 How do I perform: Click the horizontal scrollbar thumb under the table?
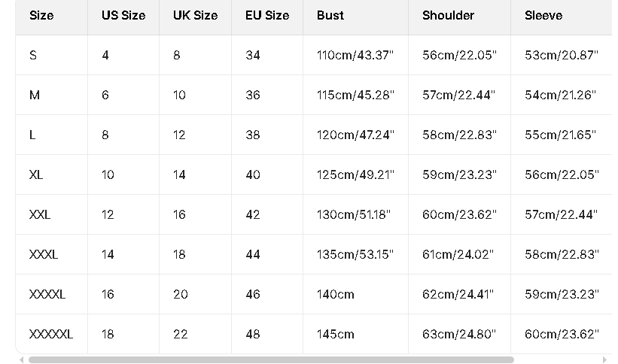pos(271,360)
